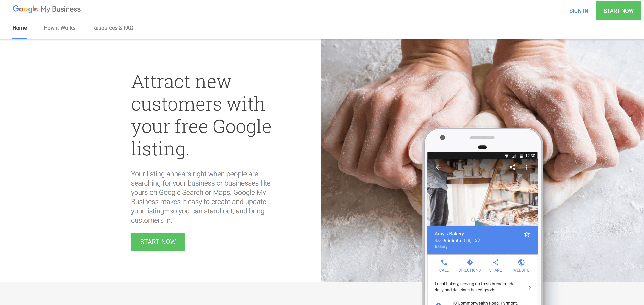Open the Resources & FAQ section
Viewport: 644px width, 305px height.
click(x=113, y=28)
